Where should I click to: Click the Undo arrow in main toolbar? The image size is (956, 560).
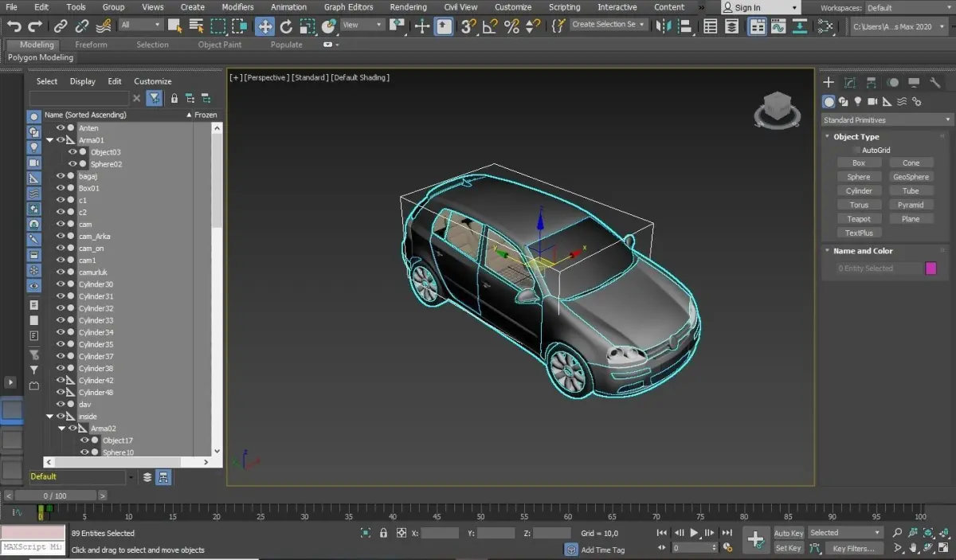tap(14, 26)
